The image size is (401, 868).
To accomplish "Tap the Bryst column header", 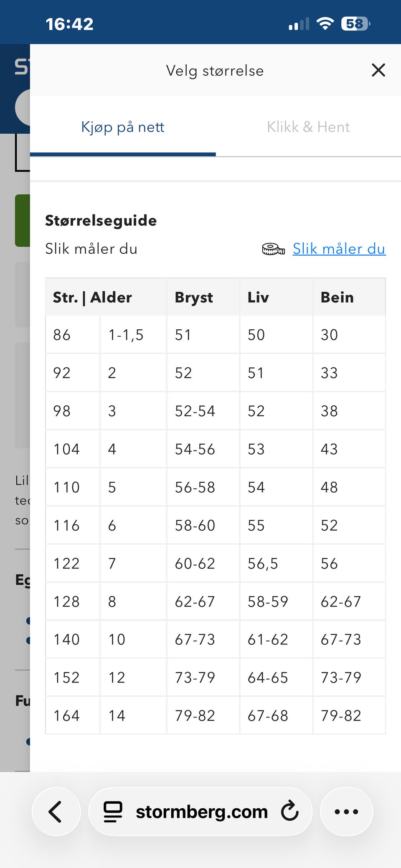I will point(194,297).
